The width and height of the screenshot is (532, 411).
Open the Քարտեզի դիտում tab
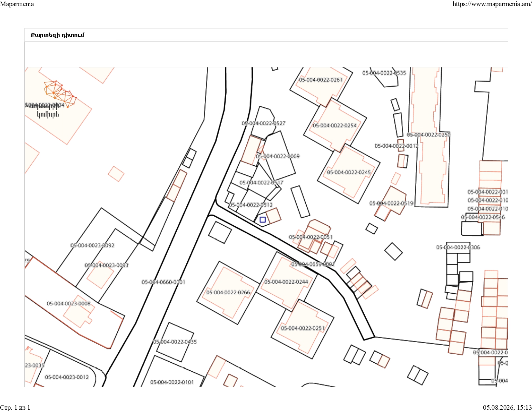coord(57,35)
